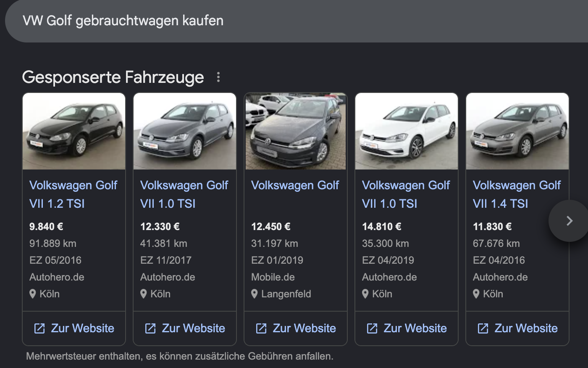Open the three-dot menu beside Gesponserte Fahrzeuge
588x368 pixels.
tap(218, 77)
